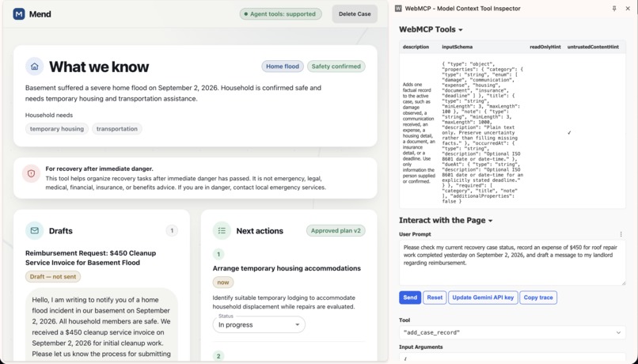Click the What we know heading

[x=99, y=66]
